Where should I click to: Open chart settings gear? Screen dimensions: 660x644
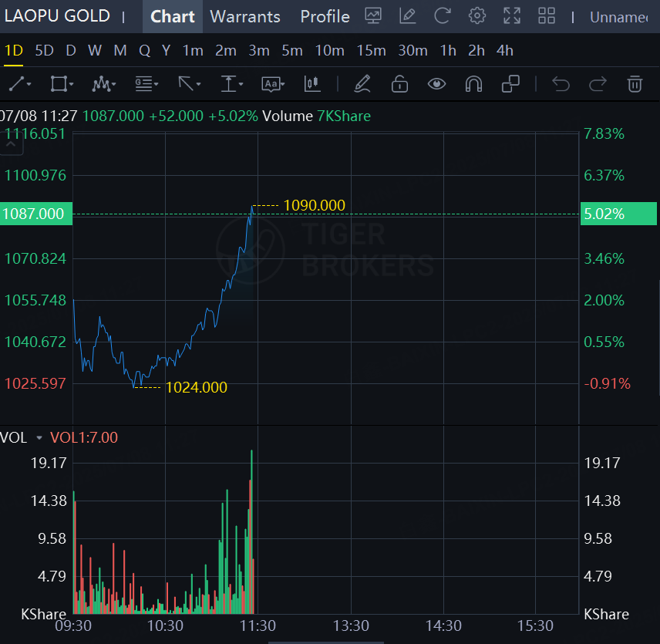point(477,16)
